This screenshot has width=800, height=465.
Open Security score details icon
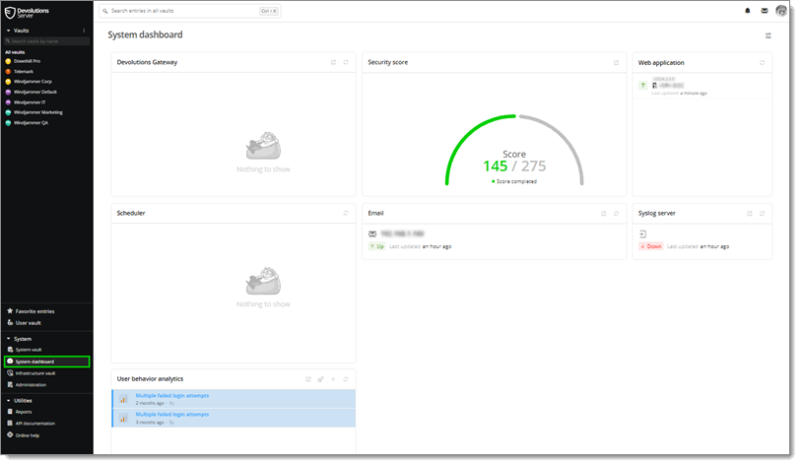click(616, 62)
